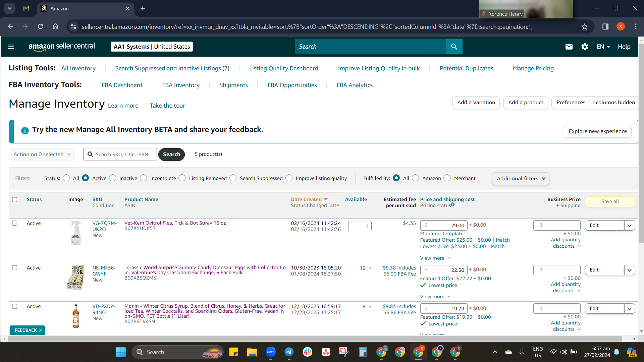Reload the current page
This screenshot has height=362, width=644.
(41, 26)
